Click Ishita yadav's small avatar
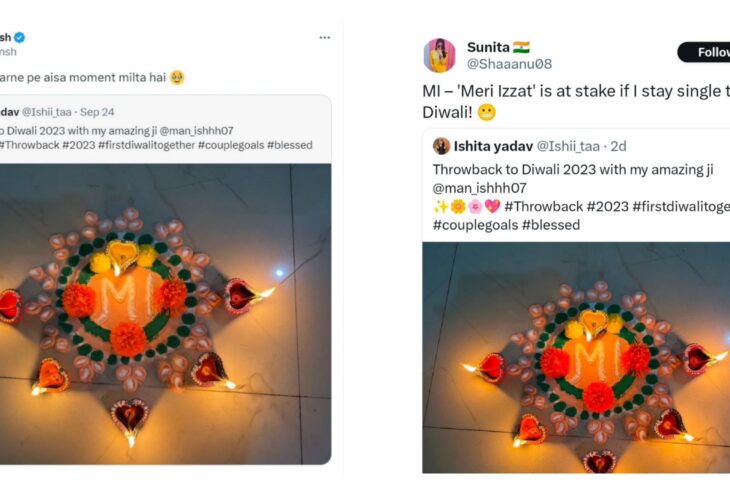This screenshot has width=730, height=485. click(x=441, y=146)
